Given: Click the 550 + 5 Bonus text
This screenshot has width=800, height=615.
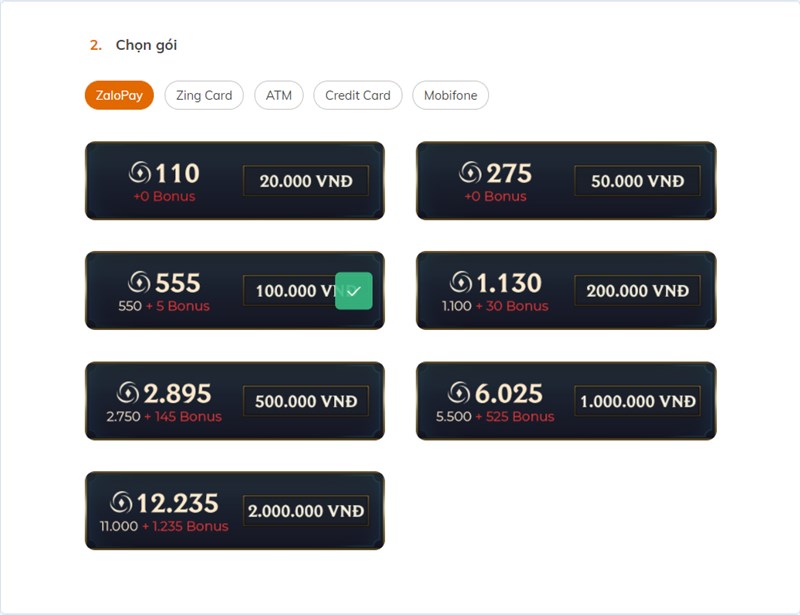Looking at the screenshot, I should [x=164, y=306].
